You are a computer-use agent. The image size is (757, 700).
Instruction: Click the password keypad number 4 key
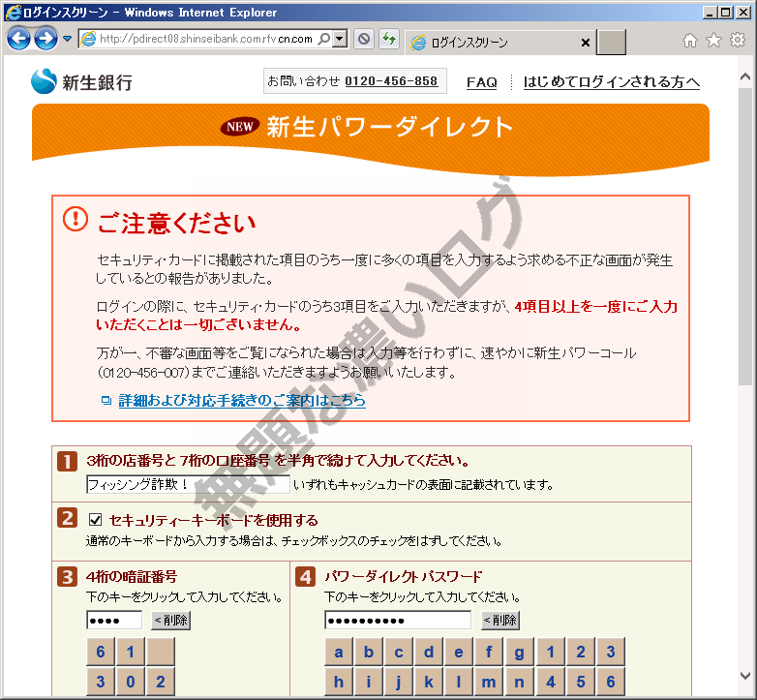[x=551, y=682]
